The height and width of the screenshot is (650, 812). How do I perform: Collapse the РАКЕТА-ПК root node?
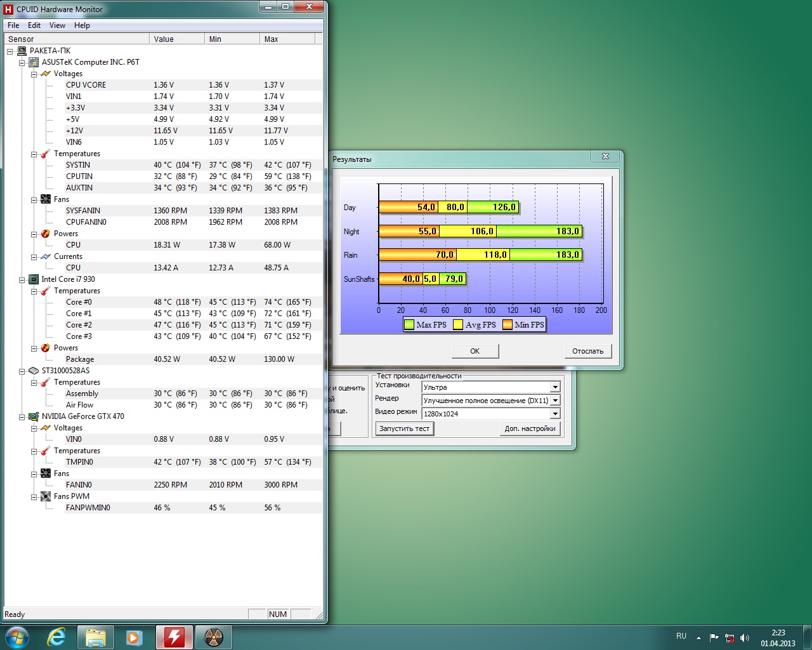[10, 51]
